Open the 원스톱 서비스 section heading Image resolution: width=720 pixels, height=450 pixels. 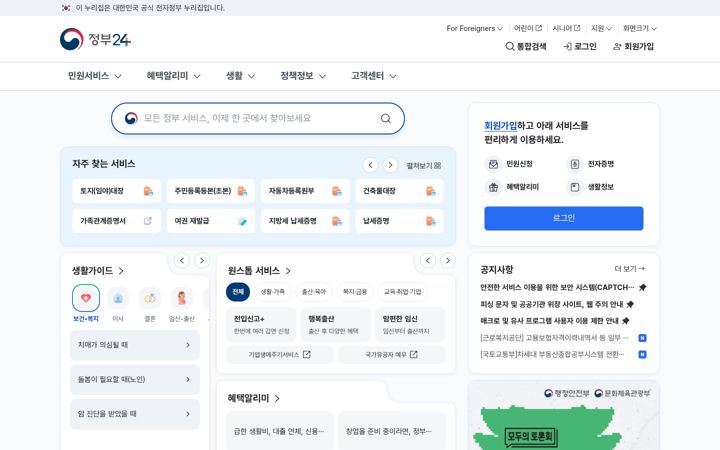coord(259,271)
